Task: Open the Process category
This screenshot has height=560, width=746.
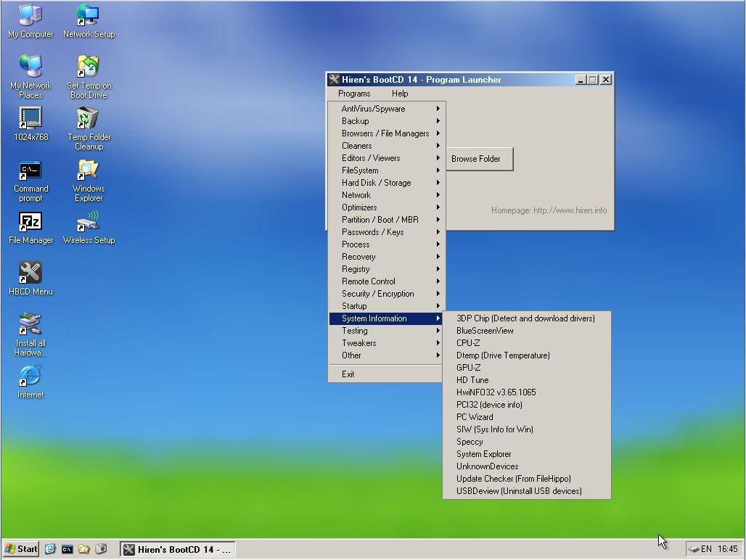Action: pos(386,245)
